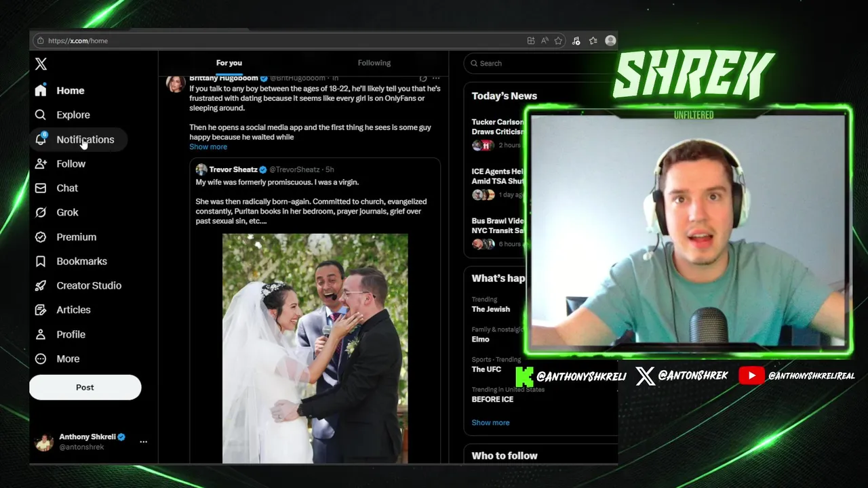Click the Notifications bell icon
The image size is (868, 488).
pos(41,139)
